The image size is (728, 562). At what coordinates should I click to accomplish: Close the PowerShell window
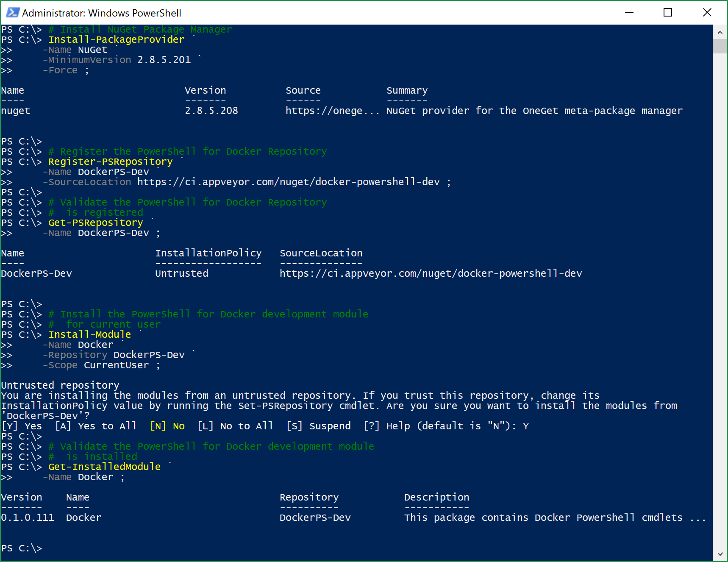coord(707,13)
